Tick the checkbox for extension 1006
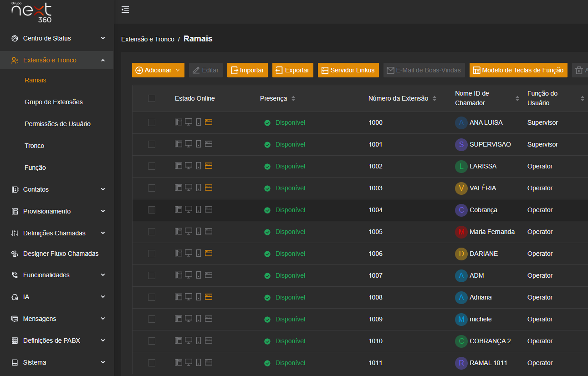Image resolution: width=588 pixels, height=376 pixels. 152,254
